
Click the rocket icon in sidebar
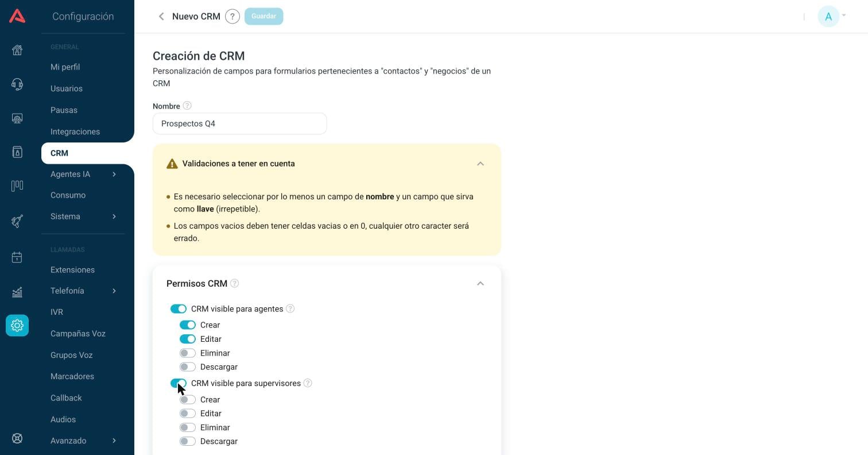point(17,221)
